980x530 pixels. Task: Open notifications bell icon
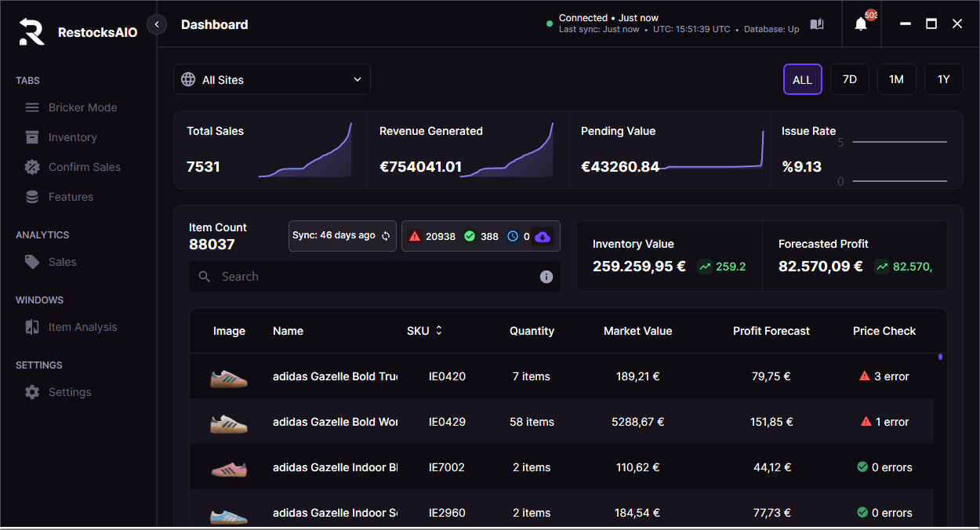tap(861, 24)
